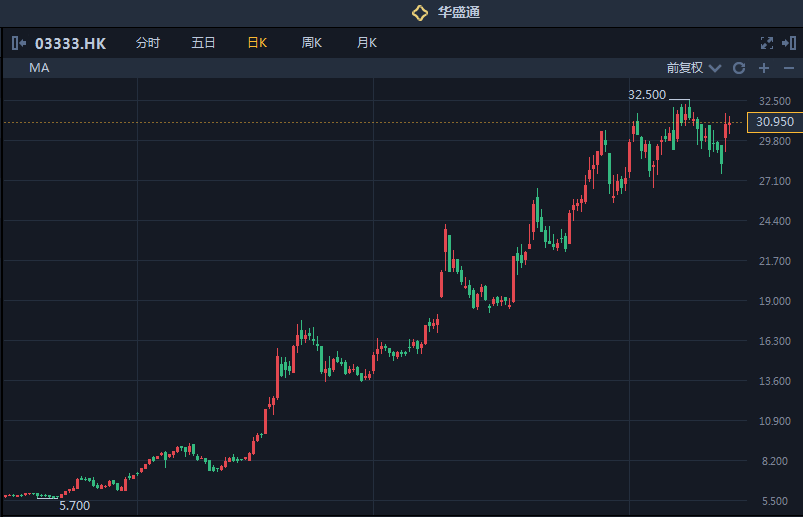Click the MA indicator label

click(x=39, y=68)
